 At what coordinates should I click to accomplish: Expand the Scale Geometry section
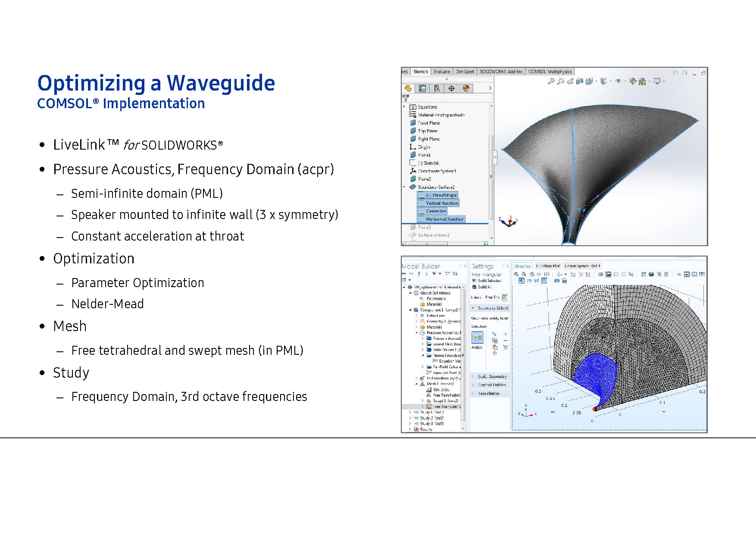coord(473,377)
